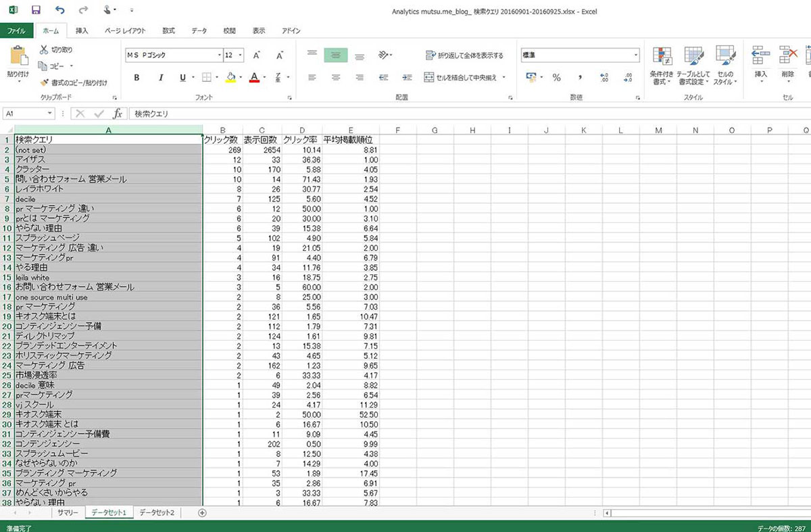Click Cut (切り取り) scissors icon
This screenshot has height=532, width=811.
(x=44, y=50)
